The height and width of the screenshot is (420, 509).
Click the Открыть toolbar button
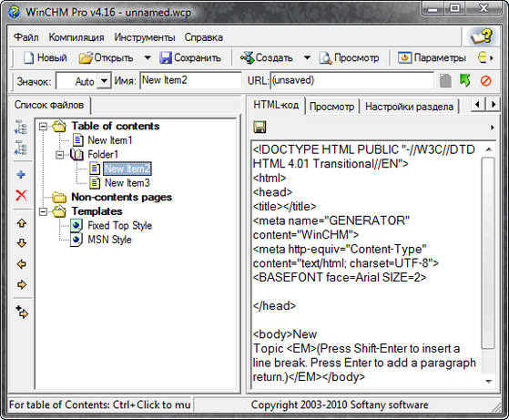tap(107, 58)
